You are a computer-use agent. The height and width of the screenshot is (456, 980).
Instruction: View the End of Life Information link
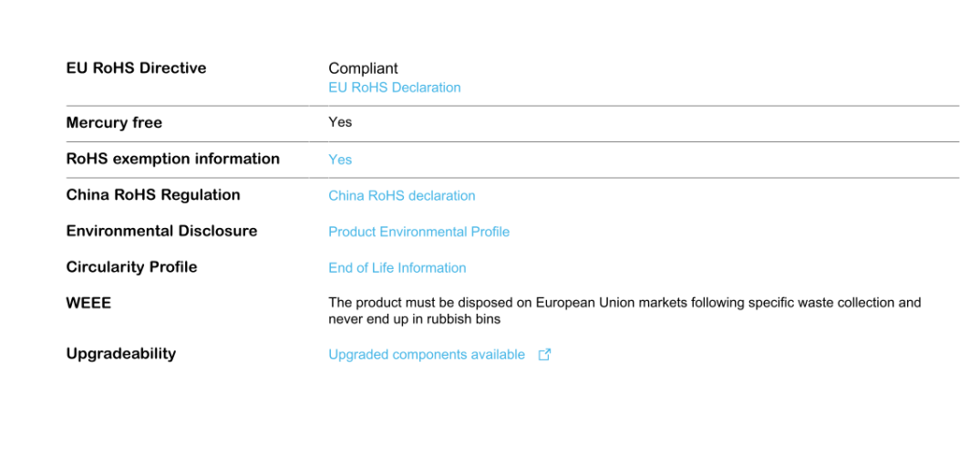tap(397, 267)
